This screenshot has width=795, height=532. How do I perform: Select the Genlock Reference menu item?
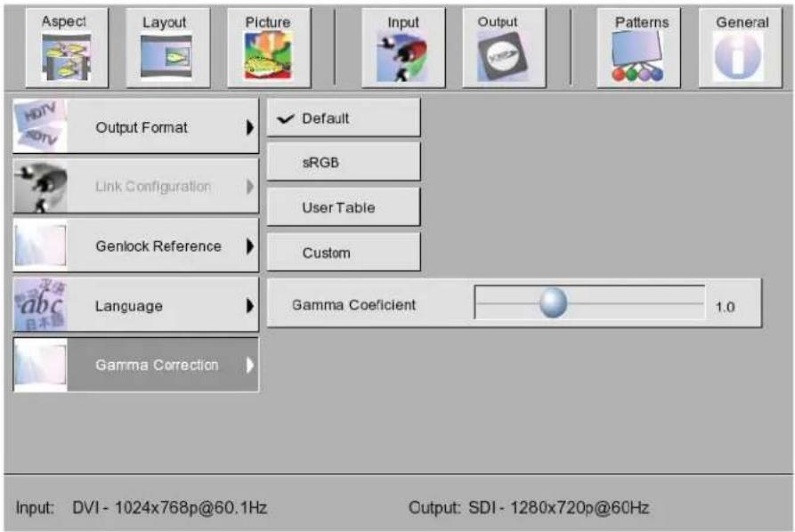[136, 246]
